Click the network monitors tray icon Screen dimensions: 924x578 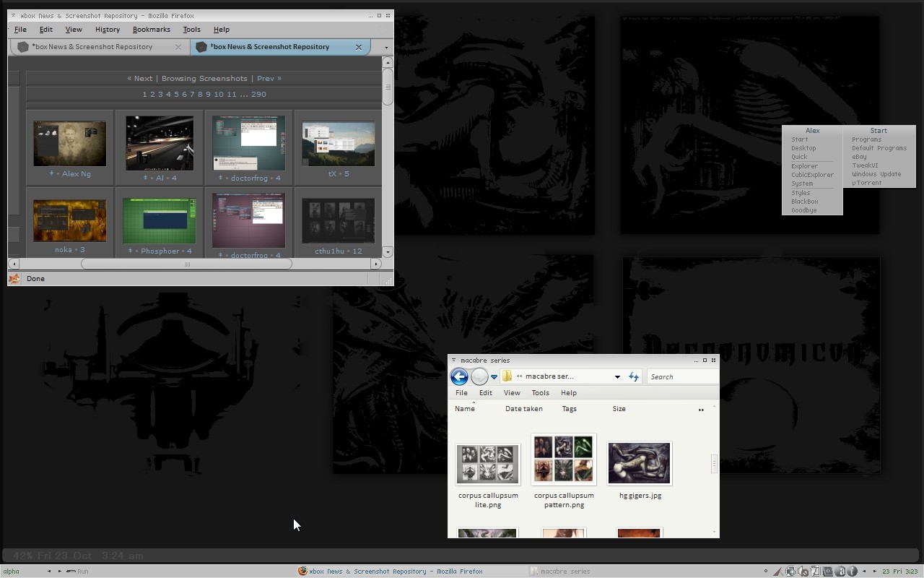coord(790,571)
